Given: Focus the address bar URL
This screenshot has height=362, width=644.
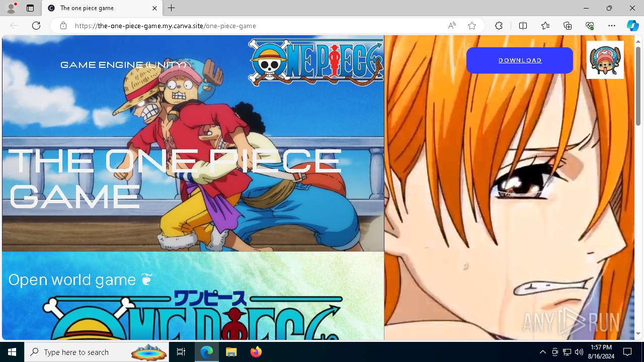Looking at the screenshot, I should coord(166,26).
